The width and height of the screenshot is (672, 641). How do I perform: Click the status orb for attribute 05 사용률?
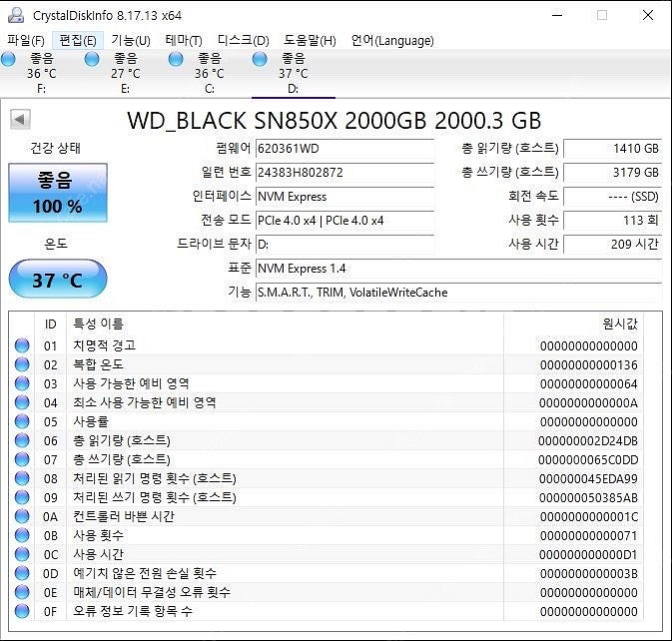(22, 421)
